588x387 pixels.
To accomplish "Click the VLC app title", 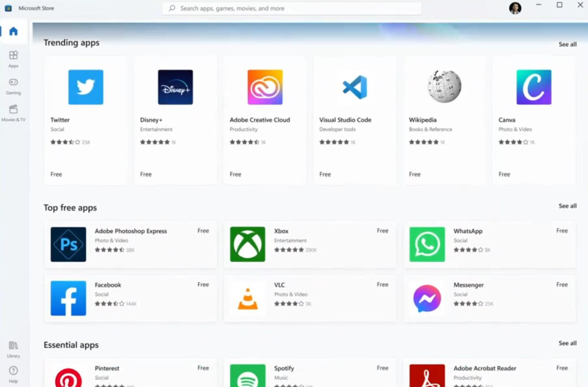I will (x=279, y=285).
